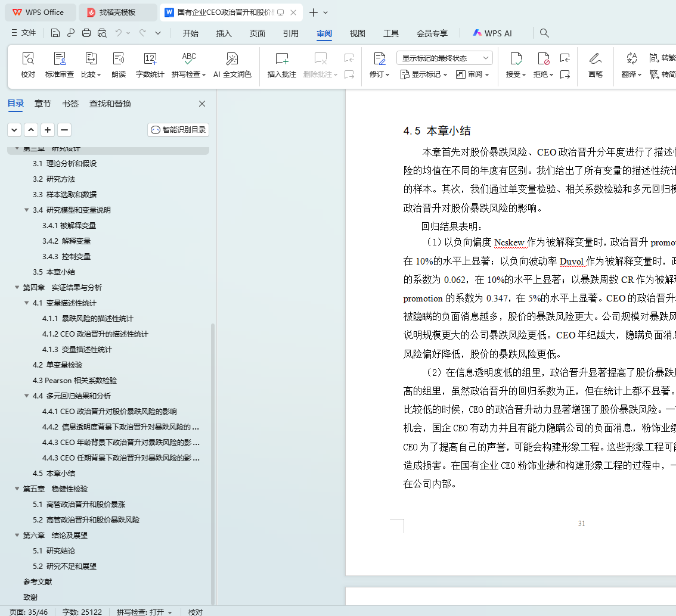Click the next change icon below previous change
Image resolution: width=676 pixels, height=616 pixels.
click(x=565, y=74)
